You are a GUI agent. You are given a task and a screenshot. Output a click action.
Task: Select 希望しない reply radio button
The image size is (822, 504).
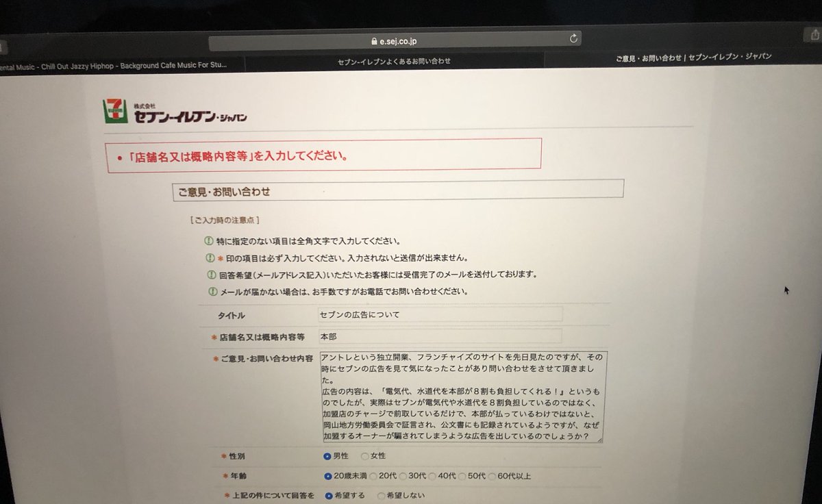tap(382, 495)
